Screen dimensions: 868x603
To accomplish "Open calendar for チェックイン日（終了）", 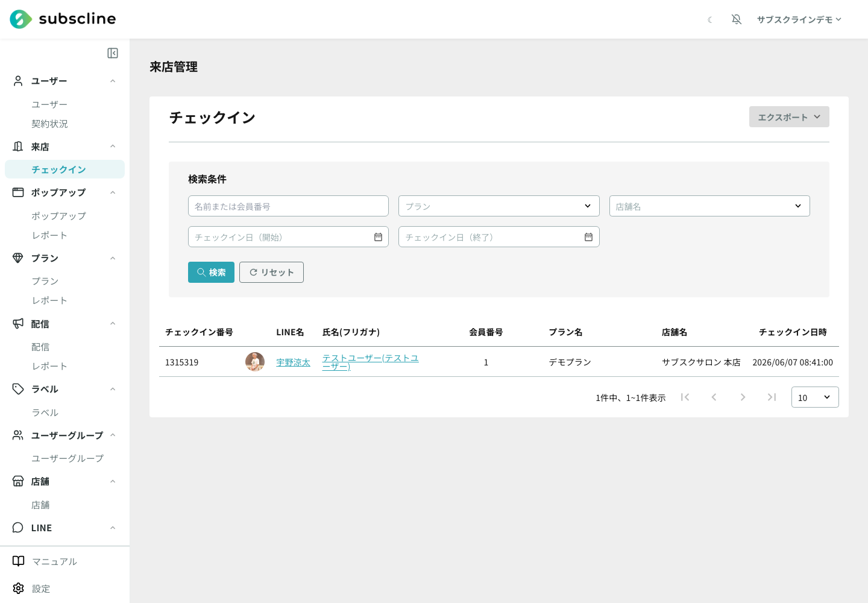I will coord(588,237).
